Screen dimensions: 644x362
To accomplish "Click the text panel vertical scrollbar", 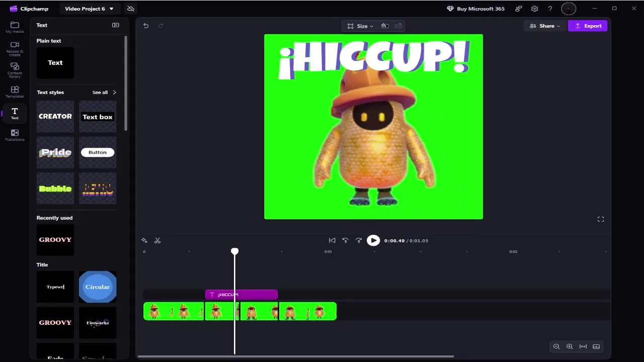I will (126, 83).
